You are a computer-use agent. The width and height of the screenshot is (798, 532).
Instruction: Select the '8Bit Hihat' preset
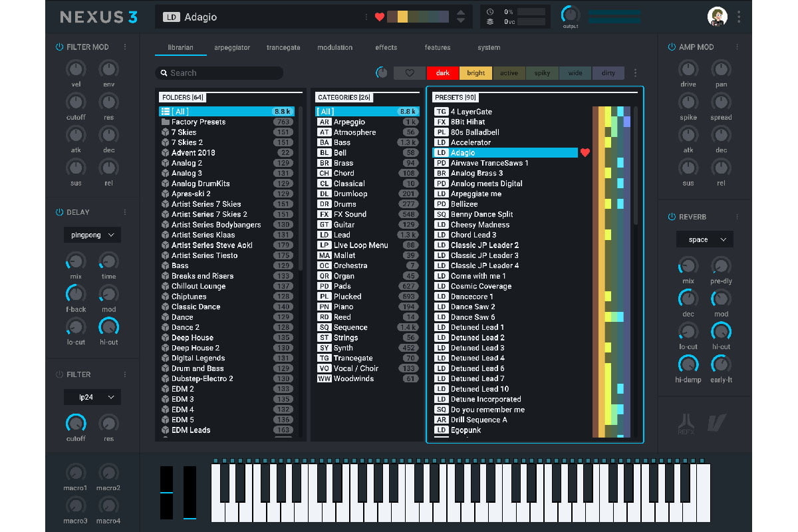[x=506, y=122]
